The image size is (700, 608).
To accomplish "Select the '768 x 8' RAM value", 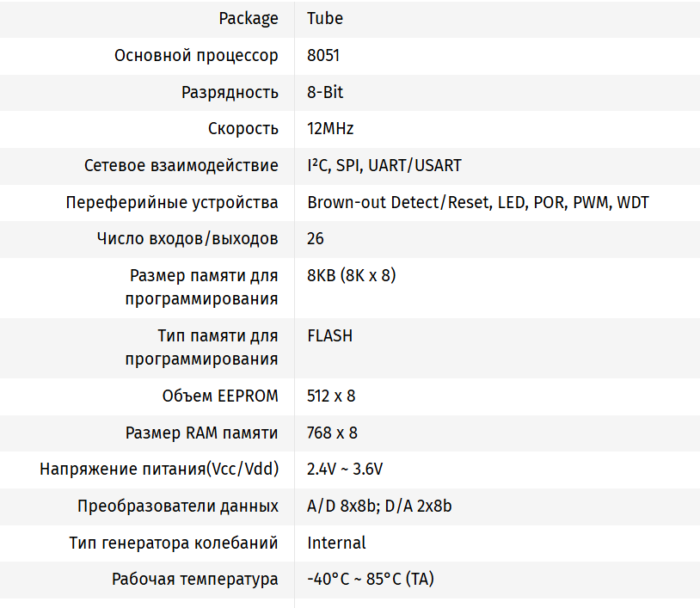I will pyautogui.click(x=332, y=433).
